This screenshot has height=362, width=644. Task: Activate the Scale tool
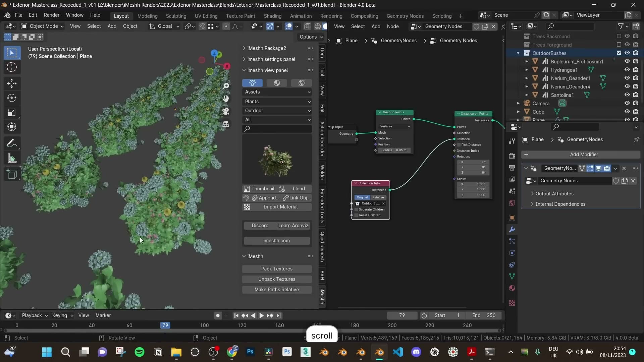pos(12,112)
